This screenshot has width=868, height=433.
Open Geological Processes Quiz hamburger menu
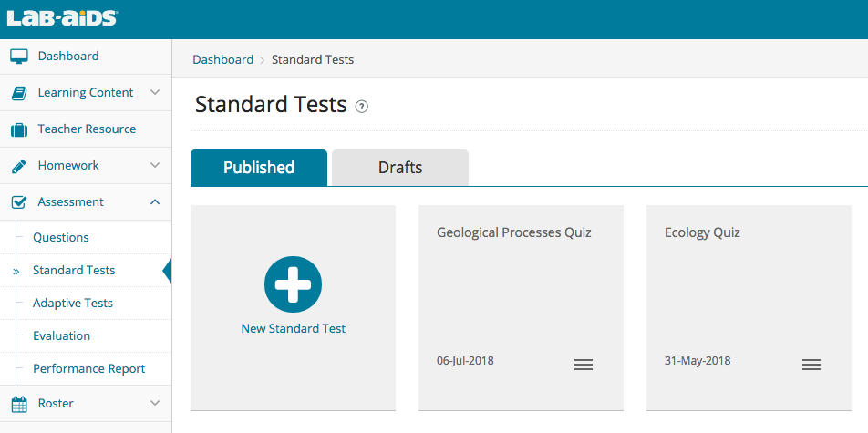coord(584,365)
